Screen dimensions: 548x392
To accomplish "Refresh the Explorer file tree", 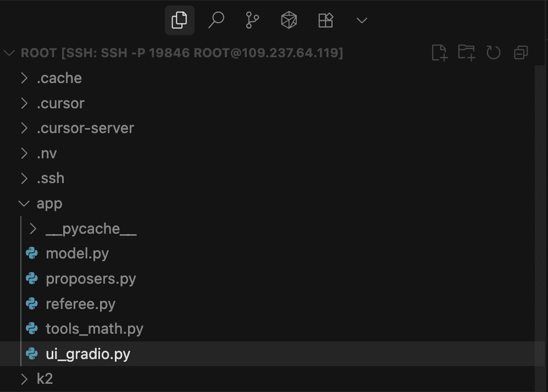I will point(493,53).
